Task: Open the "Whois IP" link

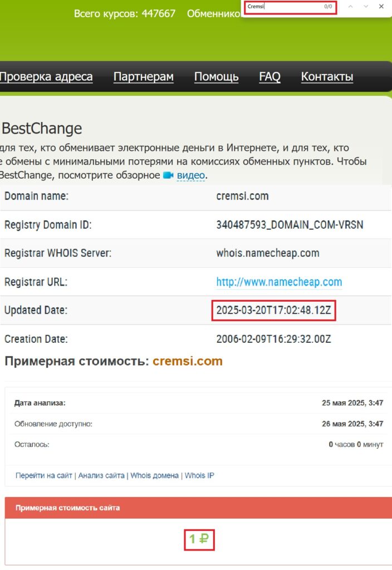Action: click(x=199, y=475)
